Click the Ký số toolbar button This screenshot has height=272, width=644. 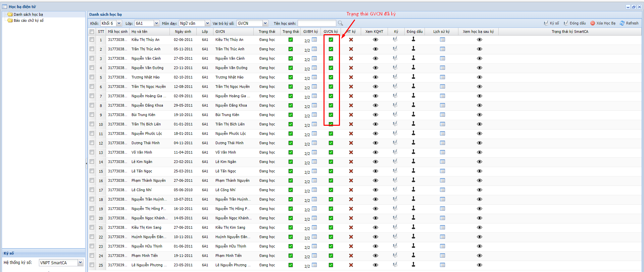(x=551, y=23)
